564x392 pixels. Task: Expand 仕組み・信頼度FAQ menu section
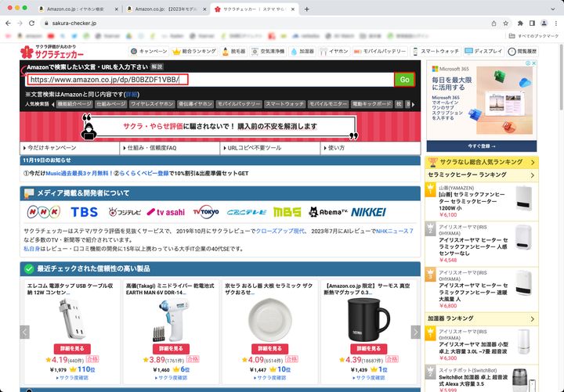pyautogui.click(x=171, y=147)
